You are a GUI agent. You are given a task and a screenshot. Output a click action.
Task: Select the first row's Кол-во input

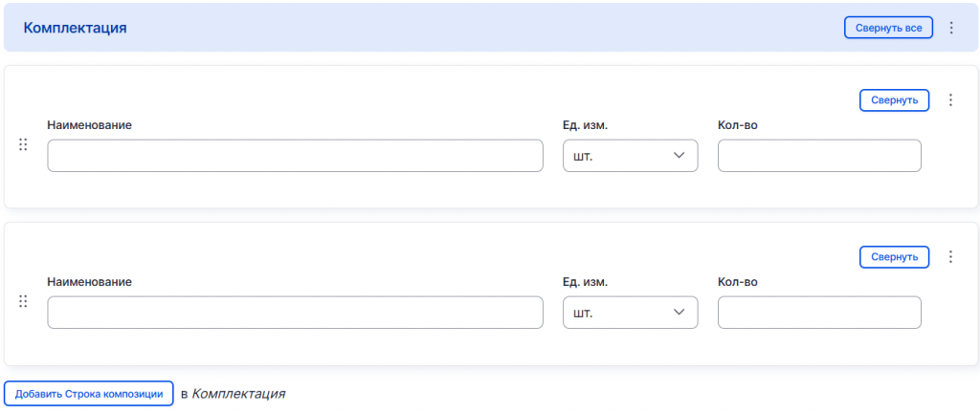[818, 156]
